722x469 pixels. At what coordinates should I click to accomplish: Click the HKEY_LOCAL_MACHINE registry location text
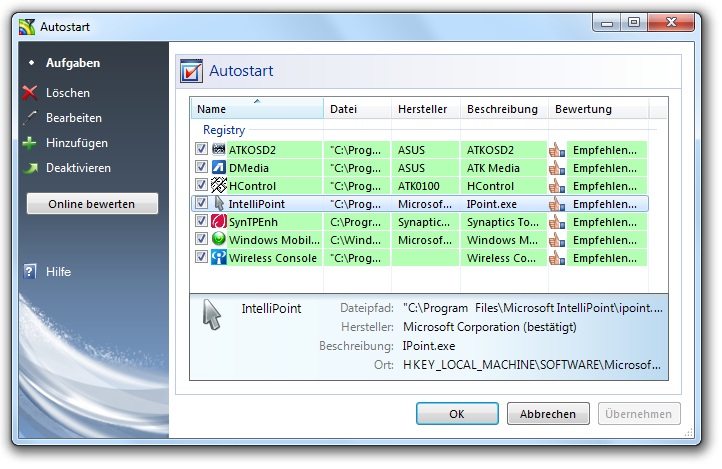(532, 365)
